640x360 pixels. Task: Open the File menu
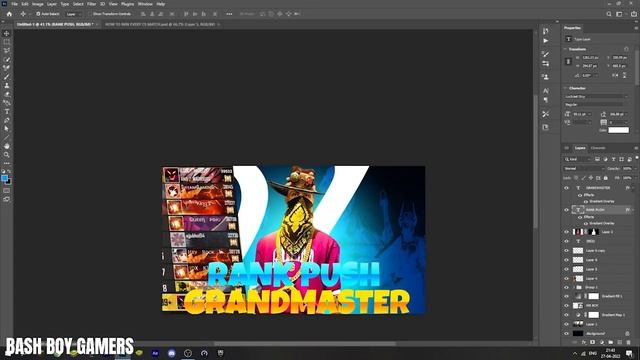point(14,4)
